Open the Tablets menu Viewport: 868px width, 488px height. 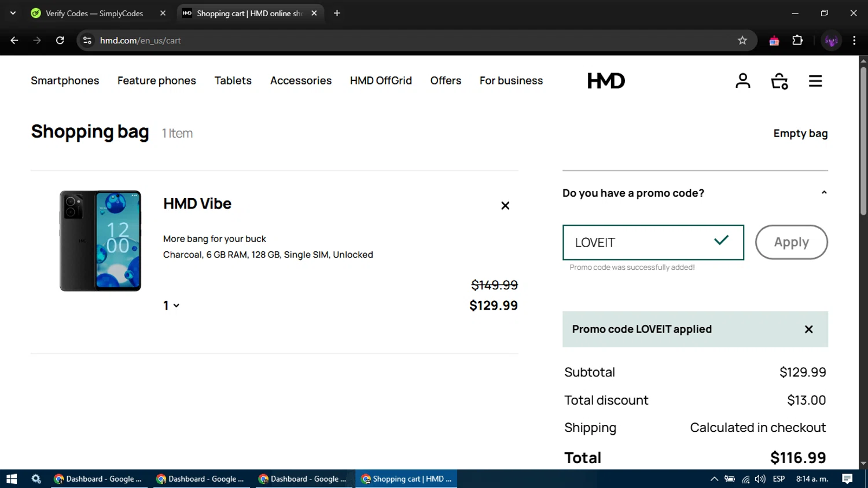[233, 80]
